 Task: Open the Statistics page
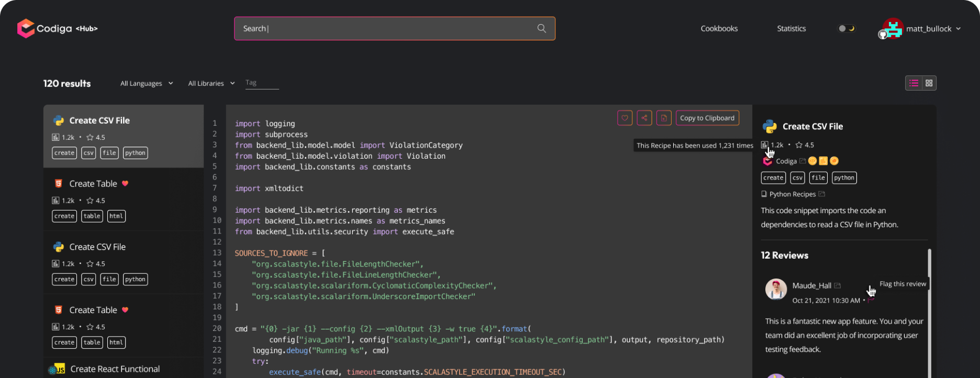point(791,28)
